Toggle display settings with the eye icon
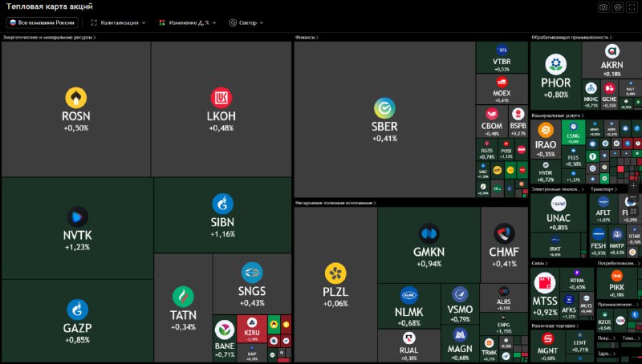 pyautogui.click(x=617, y=7)
